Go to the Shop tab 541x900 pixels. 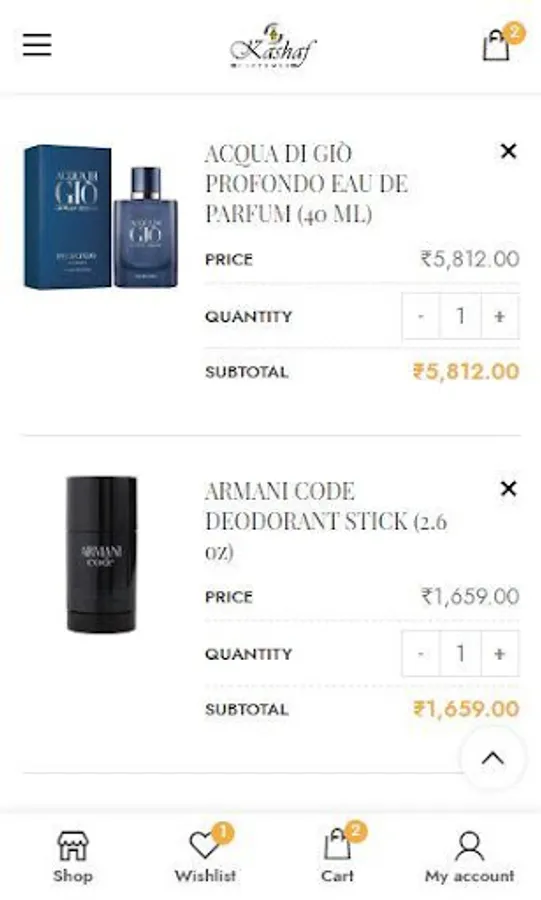73,857
